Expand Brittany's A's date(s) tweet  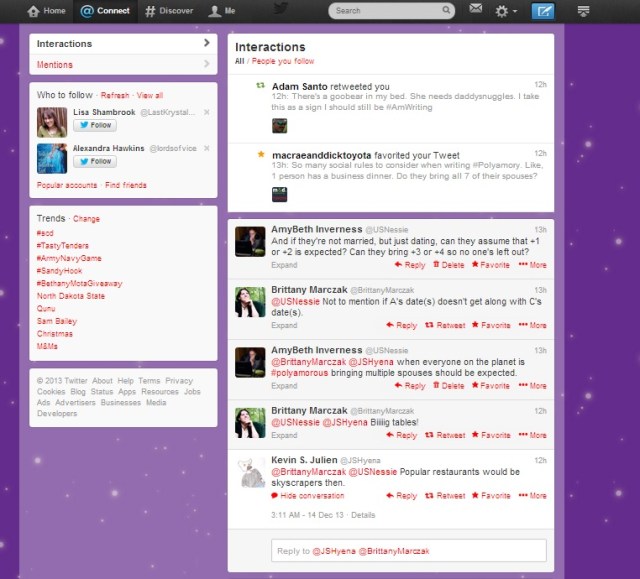[x=284, y=326]
